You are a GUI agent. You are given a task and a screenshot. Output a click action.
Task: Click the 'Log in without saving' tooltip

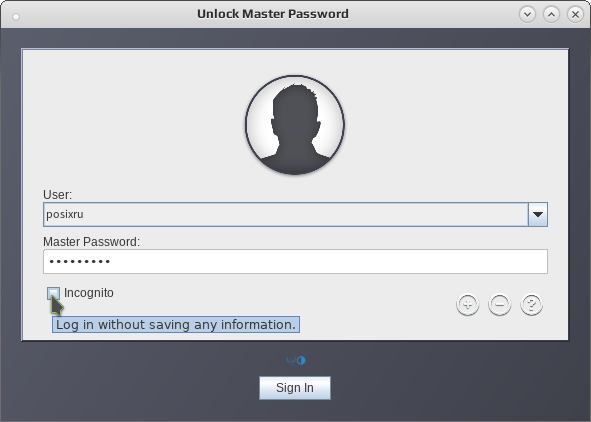point(176,324)
